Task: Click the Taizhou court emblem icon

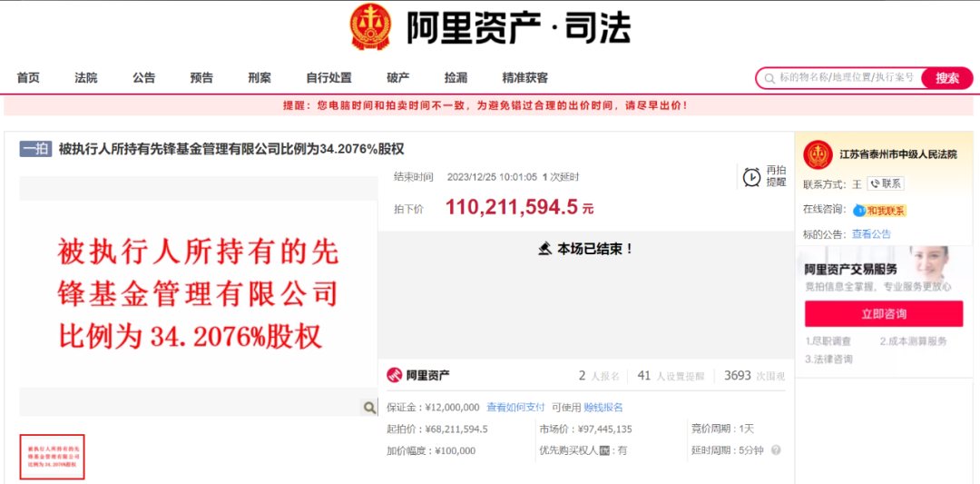Action: 818,155
